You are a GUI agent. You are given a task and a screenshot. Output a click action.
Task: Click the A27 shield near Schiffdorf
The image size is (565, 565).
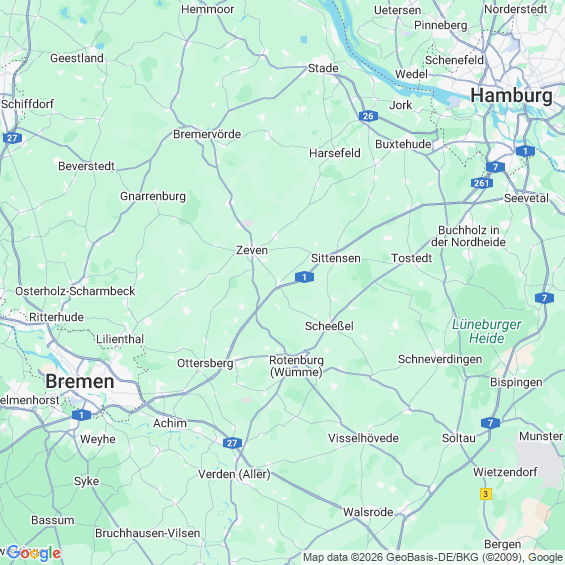12,138
